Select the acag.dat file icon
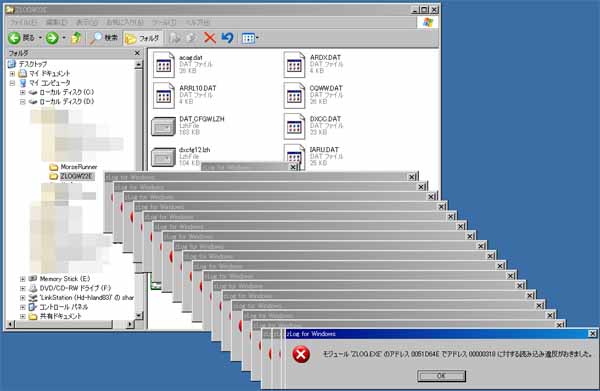 tap(164, 65)
